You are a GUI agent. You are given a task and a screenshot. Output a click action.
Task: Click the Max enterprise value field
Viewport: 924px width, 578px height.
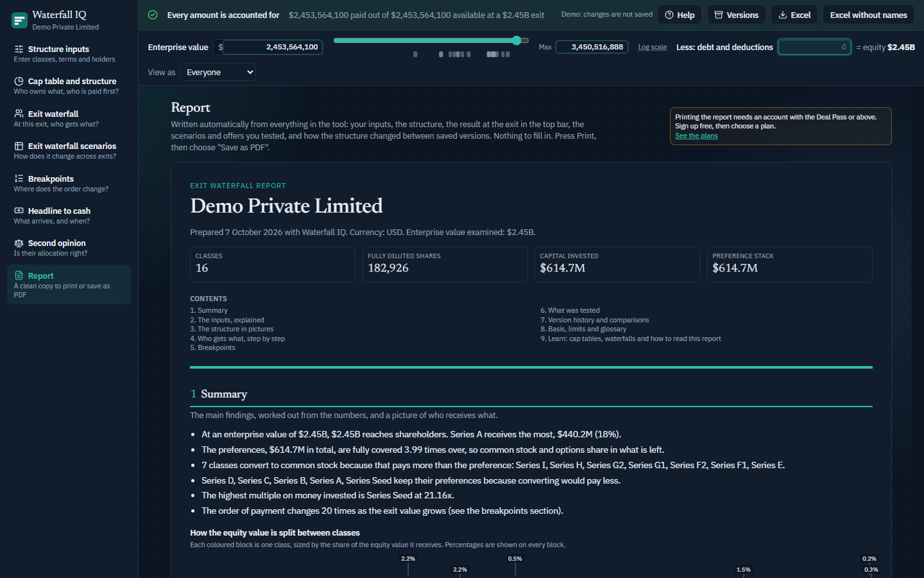592,47
